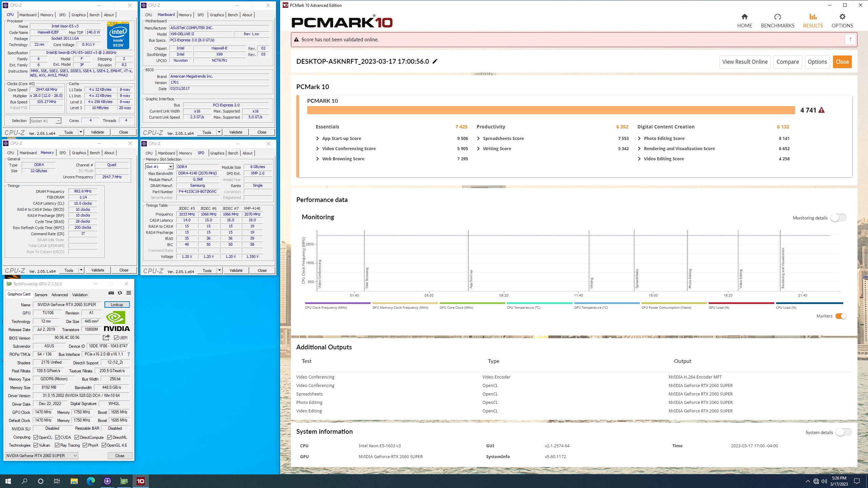Image resolution: width=868 pixels, height=488 pixels.
Task: Open Task View on taskbar
Action: 57,481
